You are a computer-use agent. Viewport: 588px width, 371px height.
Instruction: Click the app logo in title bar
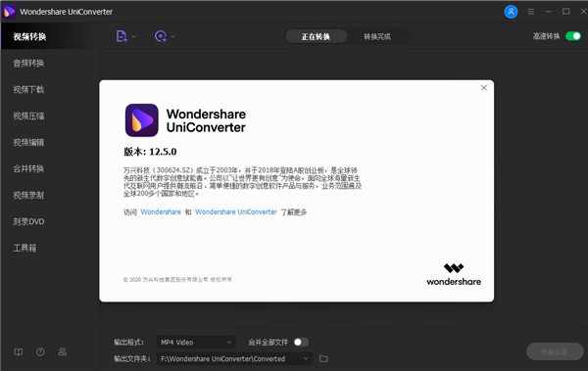pyautogui.click(x=9, y=12)
